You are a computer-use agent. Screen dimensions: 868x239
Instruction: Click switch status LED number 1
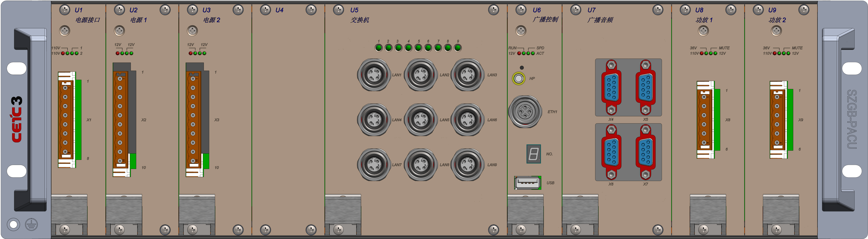pyautogui.click(x=378, y=48)
